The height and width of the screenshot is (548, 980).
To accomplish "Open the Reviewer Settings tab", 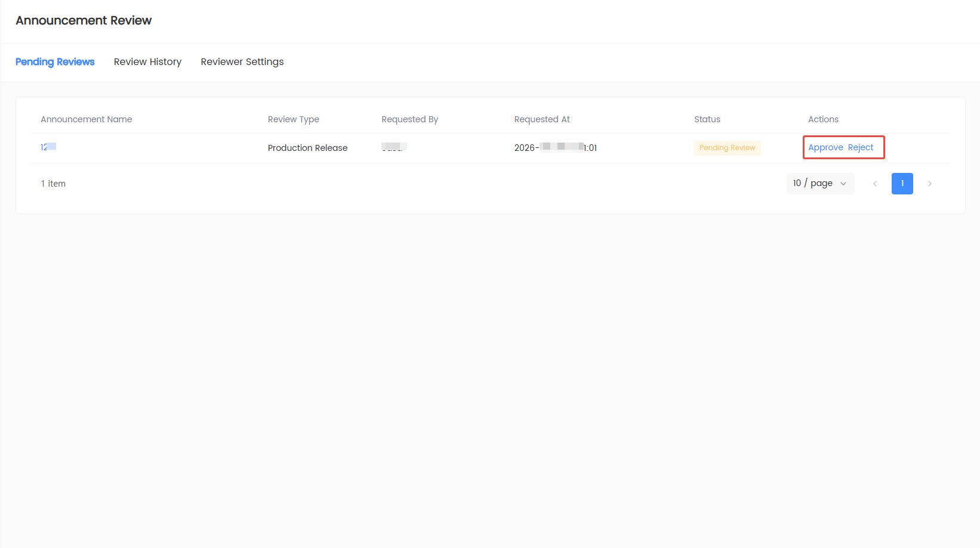I will (242, 62).
